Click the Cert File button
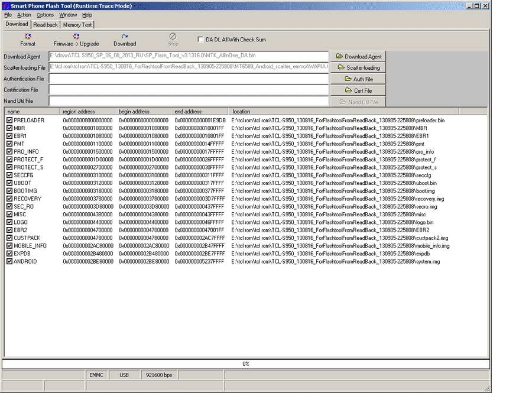 [358, 90]
